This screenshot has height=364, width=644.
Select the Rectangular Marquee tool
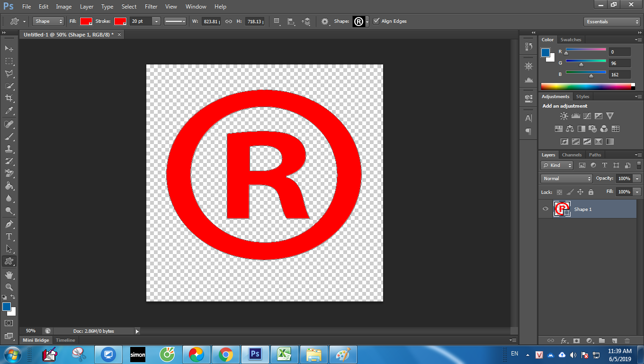pyautogui.click(x=9, y=61)
